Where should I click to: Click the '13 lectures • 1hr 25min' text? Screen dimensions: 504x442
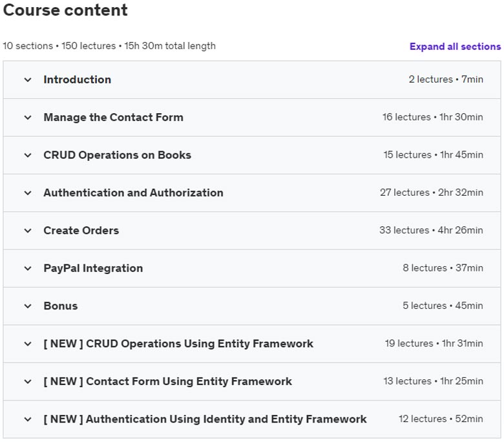(x=434, y=381)
